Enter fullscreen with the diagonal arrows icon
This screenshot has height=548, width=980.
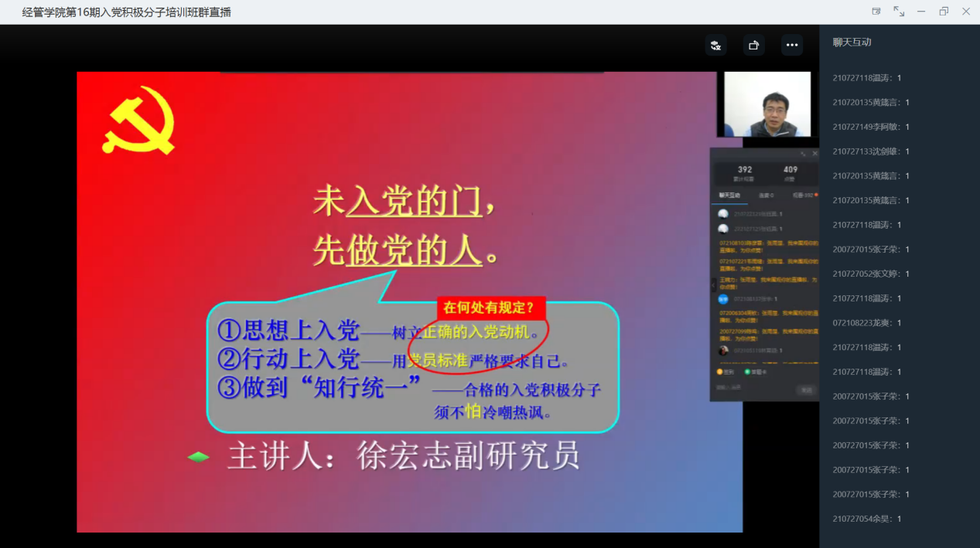tap(899, 12)
